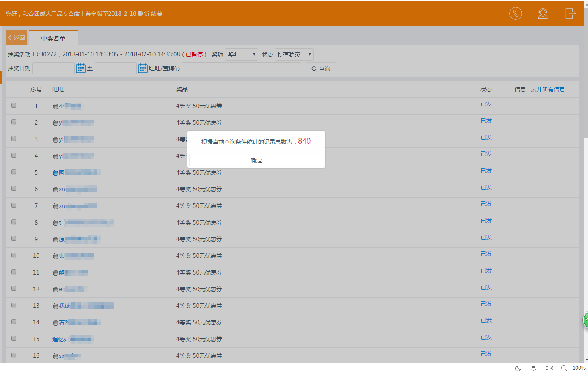588x372 pixels.
Task: Click the 查询 search button
Action: [321, 69]
